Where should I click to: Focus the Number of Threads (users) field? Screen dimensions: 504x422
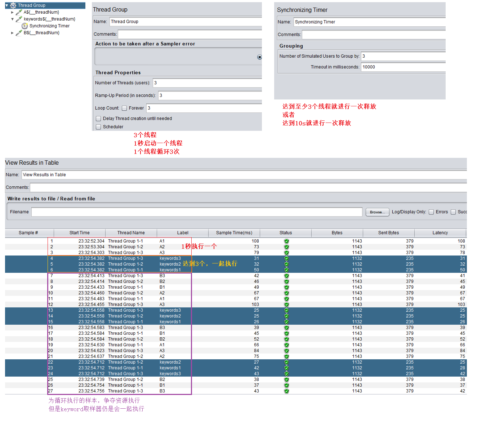click(x=207, y=83)
